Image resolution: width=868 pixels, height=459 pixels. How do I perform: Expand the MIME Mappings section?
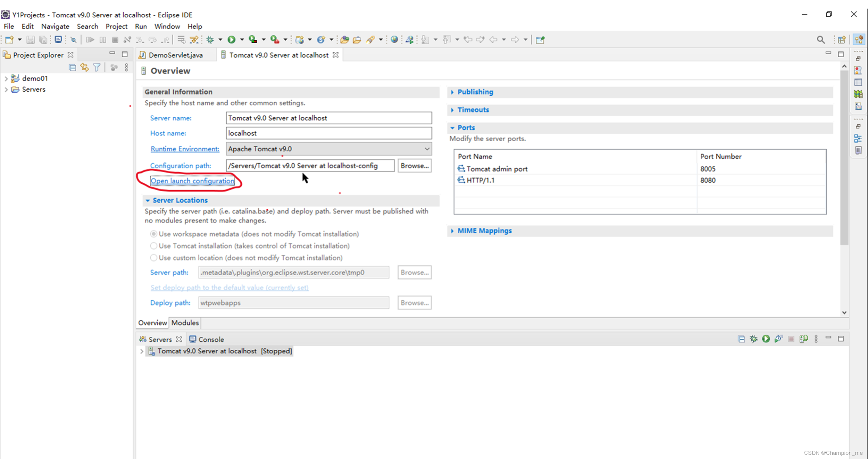pos(452,231)
